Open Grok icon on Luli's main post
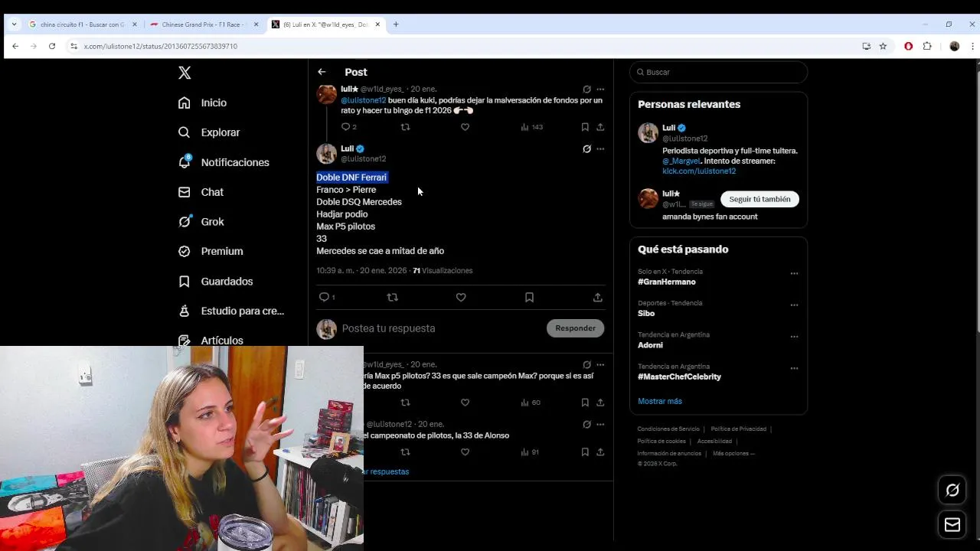Screen dimensions: 980x551 point(586,148)
